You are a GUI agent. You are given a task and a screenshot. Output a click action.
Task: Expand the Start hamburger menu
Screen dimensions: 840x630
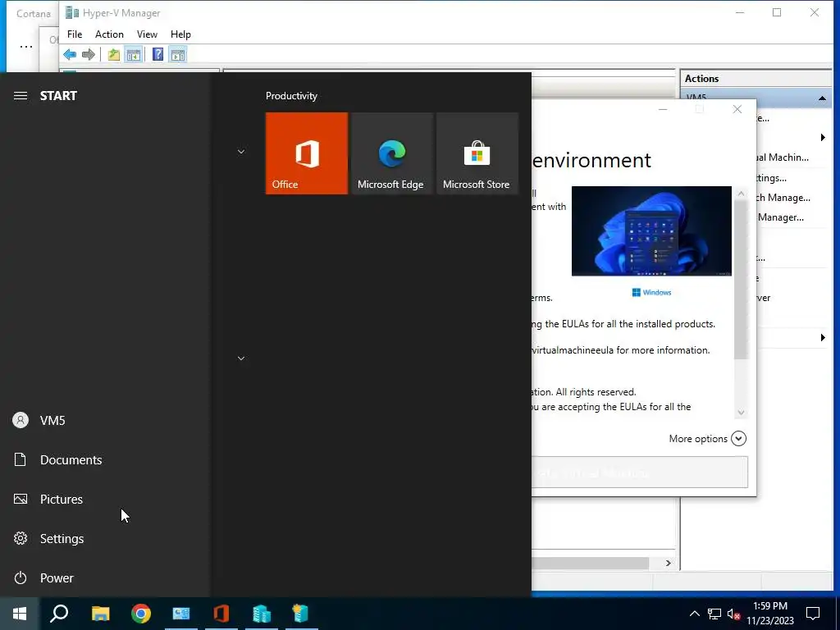(21, 95)
